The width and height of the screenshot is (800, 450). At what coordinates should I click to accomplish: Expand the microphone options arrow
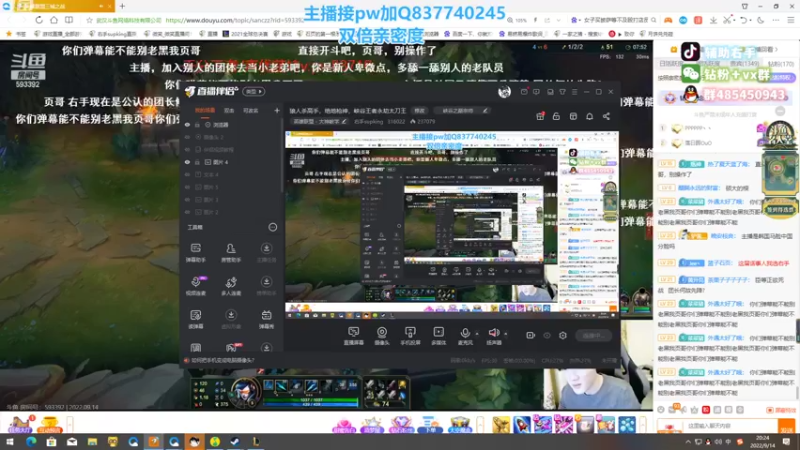pos(477,334)
